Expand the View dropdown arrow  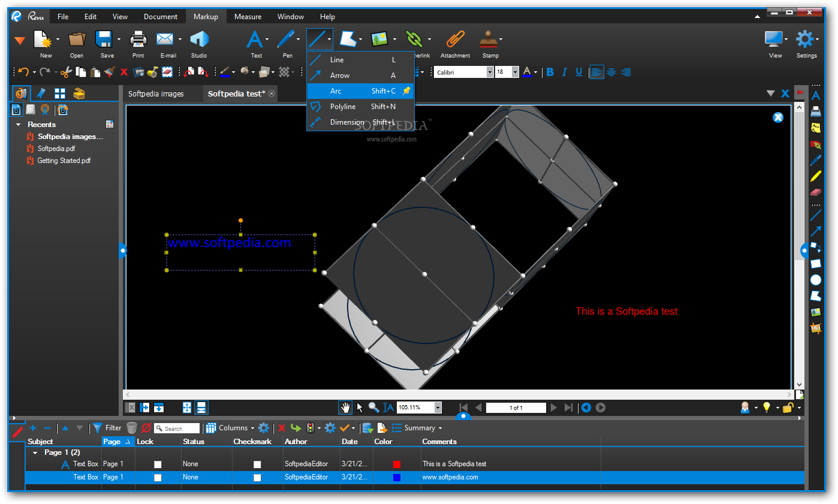pos(786,40)
